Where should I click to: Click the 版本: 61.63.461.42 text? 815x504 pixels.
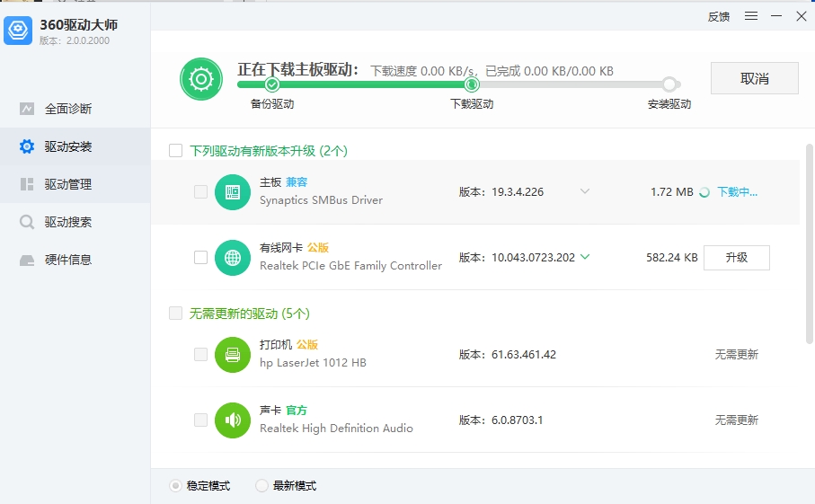[x=508, y=354]
